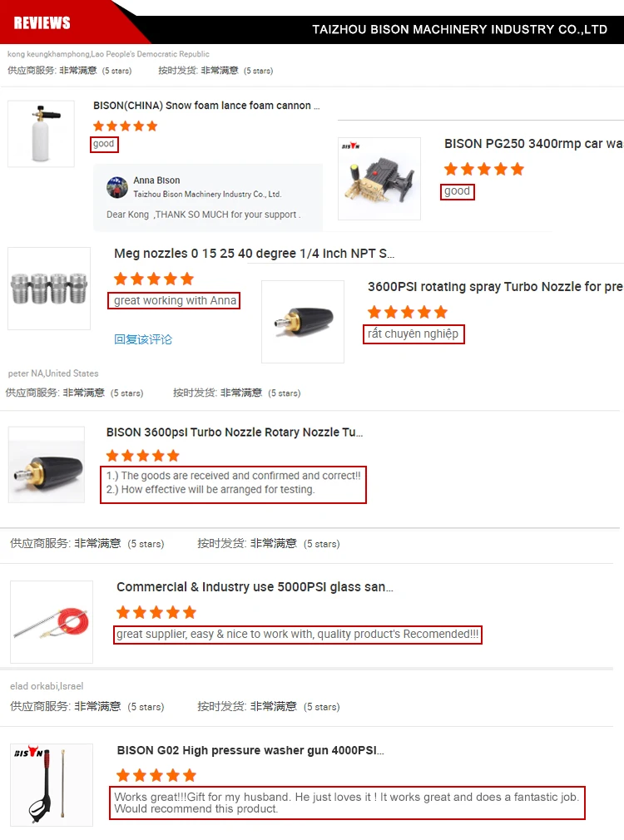
Task: Open the BISON 3600psi Turbo Nozzle thumbnail
Action: pos(47,464)
